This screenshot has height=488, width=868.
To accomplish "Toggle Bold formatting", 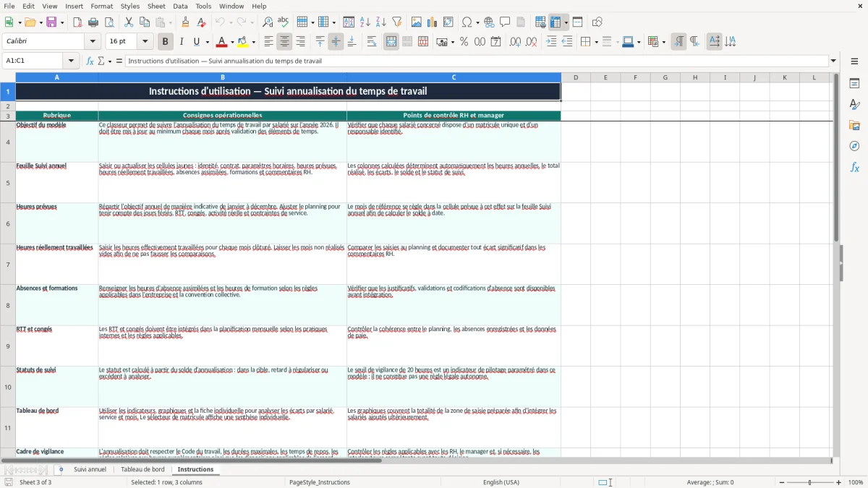I will click(166, 42).
